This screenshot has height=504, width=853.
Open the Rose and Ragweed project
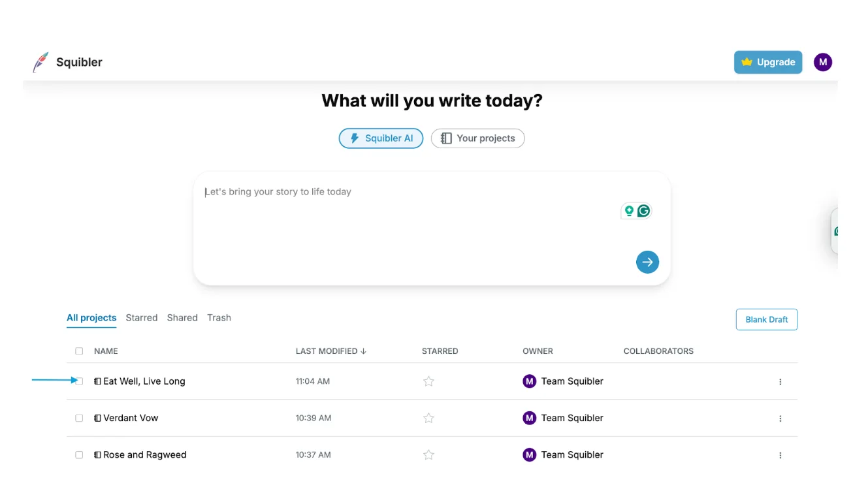(x=145, y=454)
